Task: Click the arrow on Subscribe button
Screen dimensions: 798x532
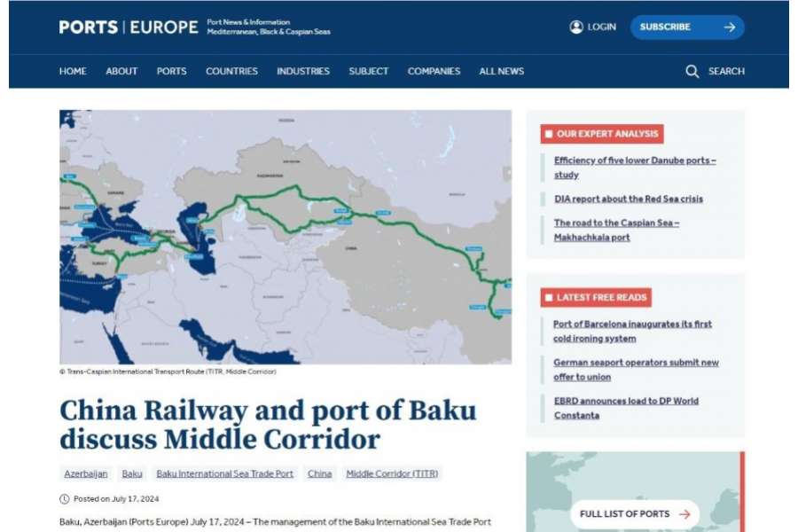Action: coord(730,27)
